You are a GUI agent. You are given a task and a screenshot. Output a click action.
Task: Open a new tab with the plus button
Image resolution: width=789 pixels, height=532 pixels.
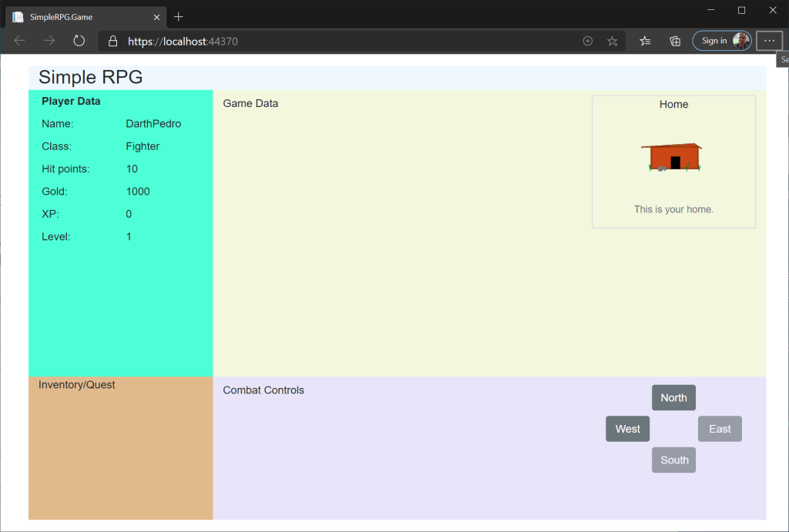coord(179,16)
